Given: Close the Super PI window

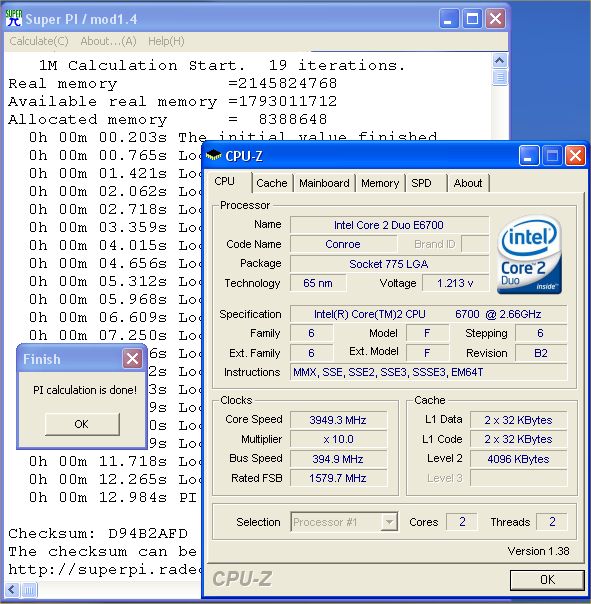Looking at the screenshot, I should [x=495, y=18].
